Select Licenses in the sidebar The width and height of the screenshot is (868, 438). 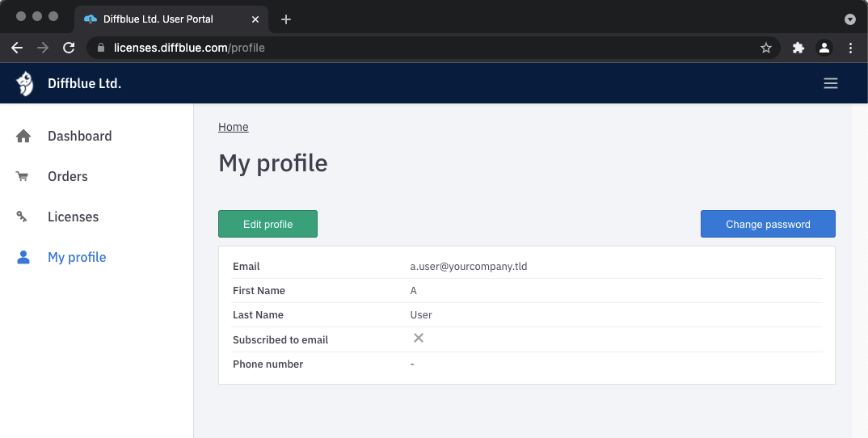coord(73,217)
